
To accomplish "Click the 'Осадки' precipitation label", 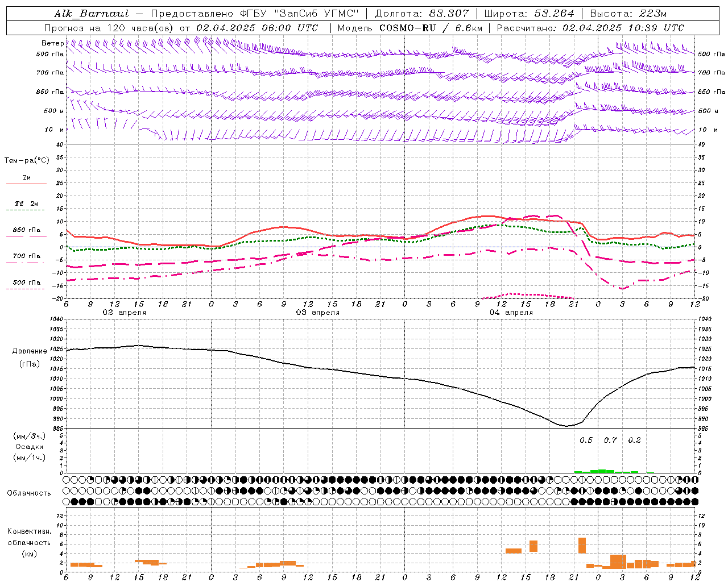I will point(30,447).
